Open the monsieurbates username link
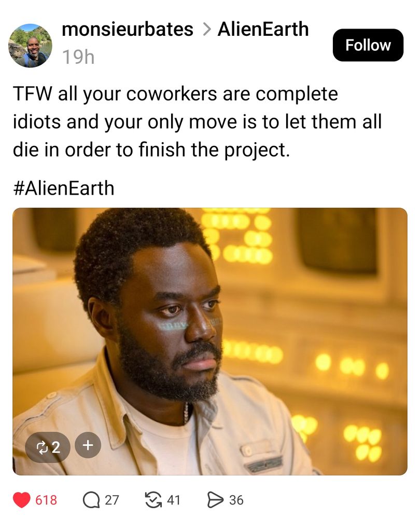The width and height of the screenshot is (420, 519). point(128,29)
